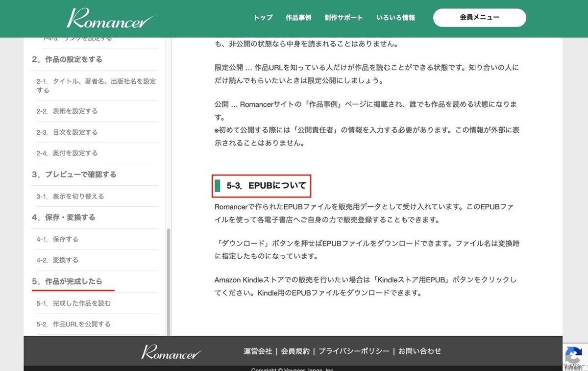588x371 pixels.
Task: Click the 会員メニュー button
Action: (479, 18)
